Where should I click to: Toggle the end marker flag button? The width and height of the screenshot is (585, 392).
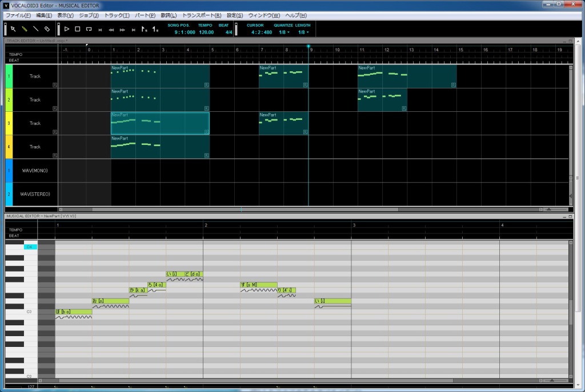pyautogui.click(x=155, y=29)
